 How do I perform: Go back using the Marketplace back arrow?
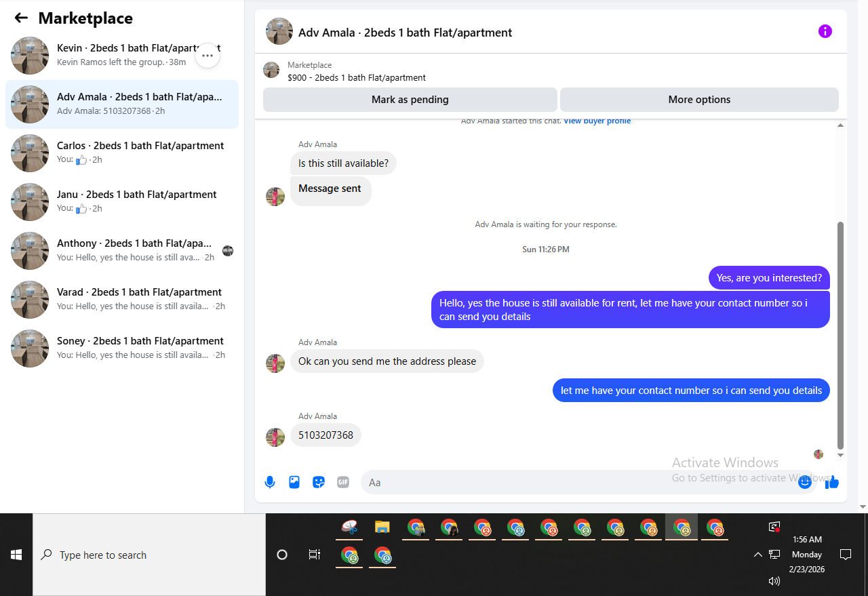click(21, 18)
